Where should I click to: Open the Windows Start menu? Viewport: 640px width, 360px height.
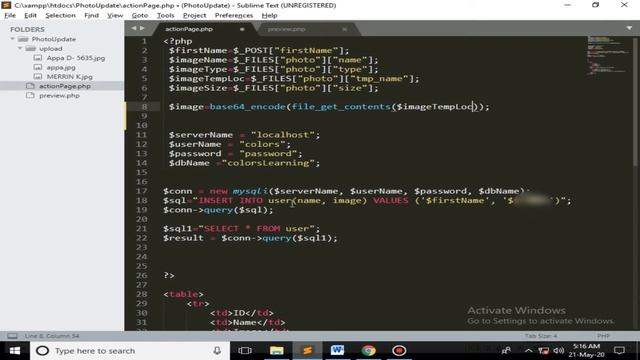[x=15, y=351]
